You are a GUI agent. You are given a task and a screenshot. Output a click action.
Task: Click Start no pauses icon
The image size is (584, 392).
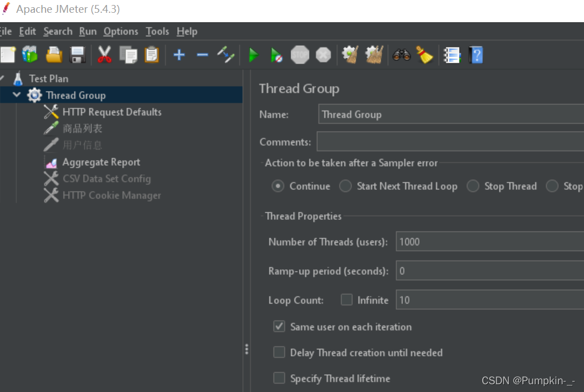point(276,55)
